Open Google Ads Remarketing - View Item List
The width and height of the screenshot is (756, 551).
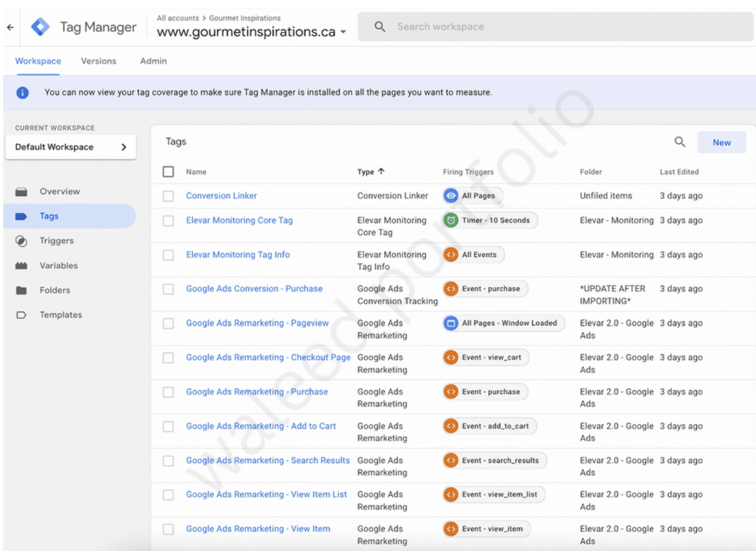pos(266,495)
